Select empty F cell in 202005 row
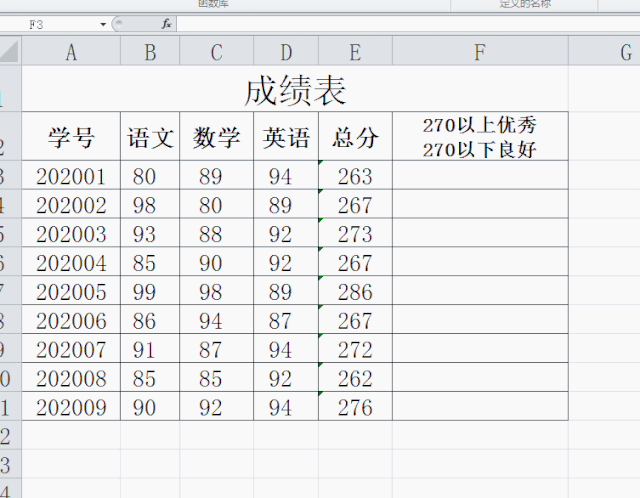The width and height of the screenshot is (640, 498). click(480, 291)
